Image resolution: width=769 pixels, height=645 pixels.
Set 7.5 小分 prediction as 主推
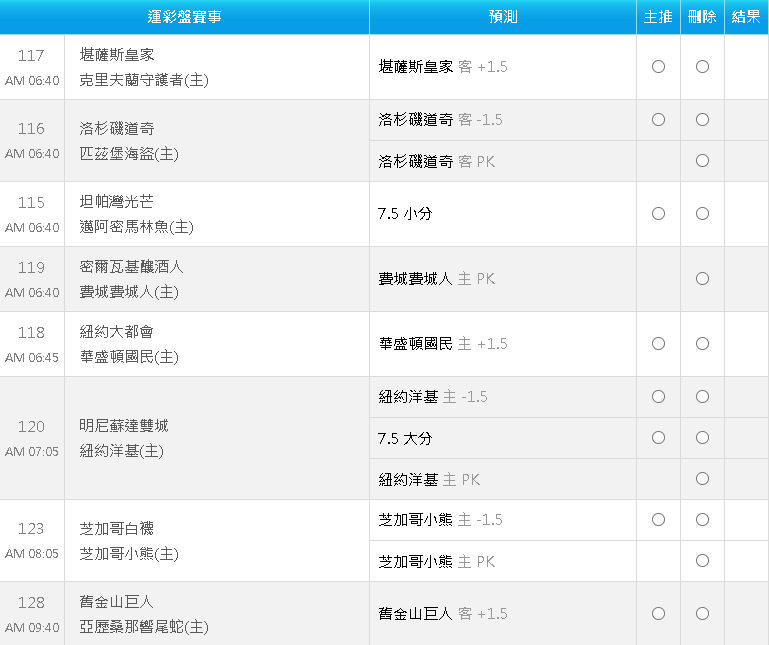pos(658,213)
